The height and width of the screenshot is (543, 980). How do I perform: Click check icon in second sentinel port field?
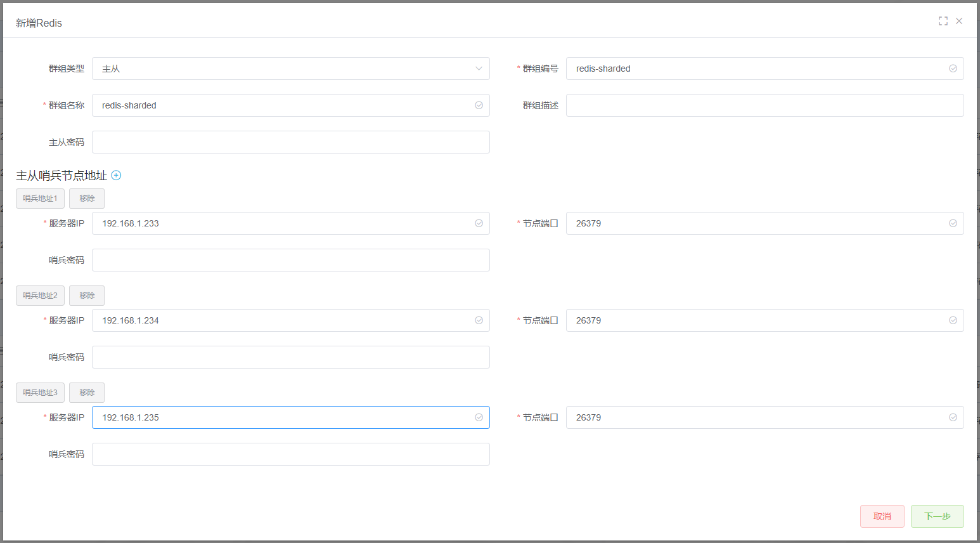click(x=953, y=320)
